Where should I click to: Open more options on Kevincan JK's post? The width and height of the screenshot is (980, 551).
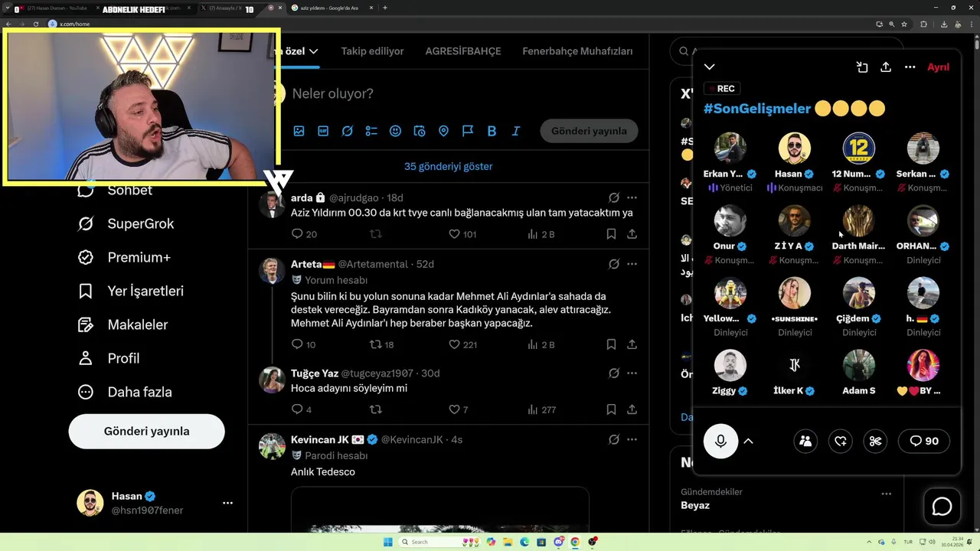[x=632, y=440]
